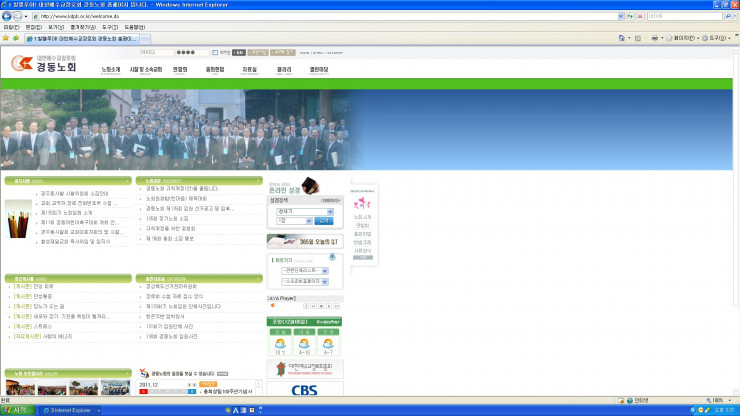Click the blue Bible search button

click(x=324, y=221)
